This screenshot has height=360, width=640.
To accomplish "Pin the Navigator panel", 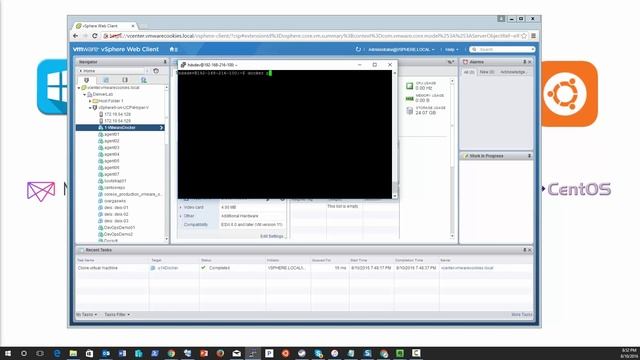I will pos(165,62).
